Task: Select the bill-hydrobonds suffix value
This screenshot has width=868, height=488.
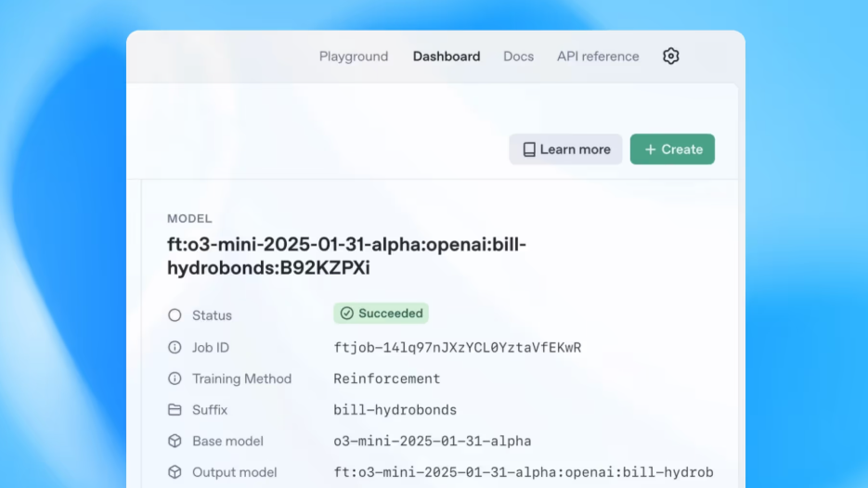Action: [395, 410]
